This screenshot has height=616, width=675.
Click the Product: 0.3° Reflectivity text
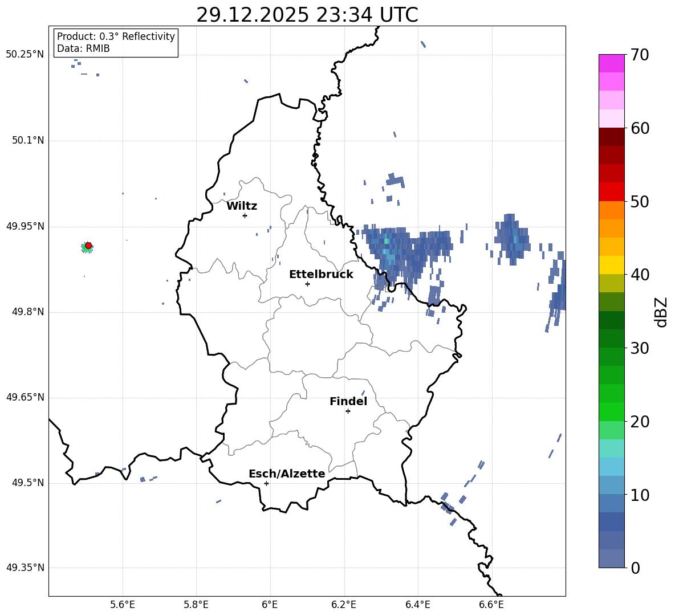pyautogui.click(x=116, y=36)
